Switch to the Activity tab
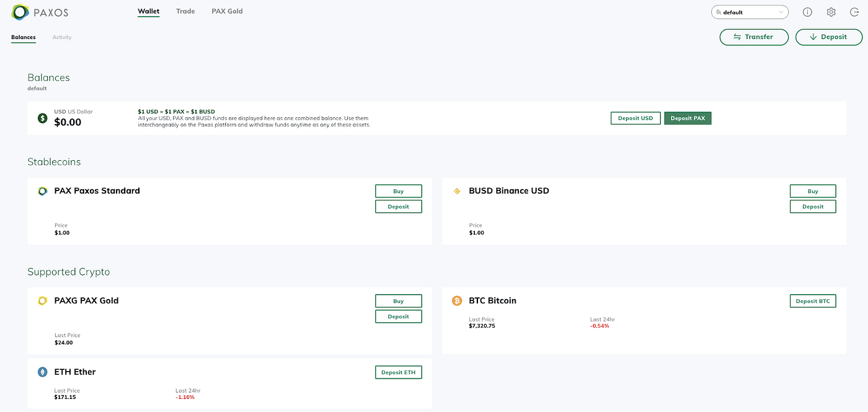The height and width of the screenshot is (412, 868). pos(61,37)
